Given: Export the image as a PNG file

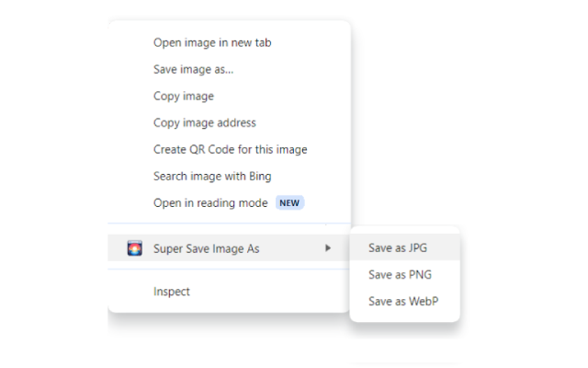Looking at the screenshot, I should (x=400, y=274).
